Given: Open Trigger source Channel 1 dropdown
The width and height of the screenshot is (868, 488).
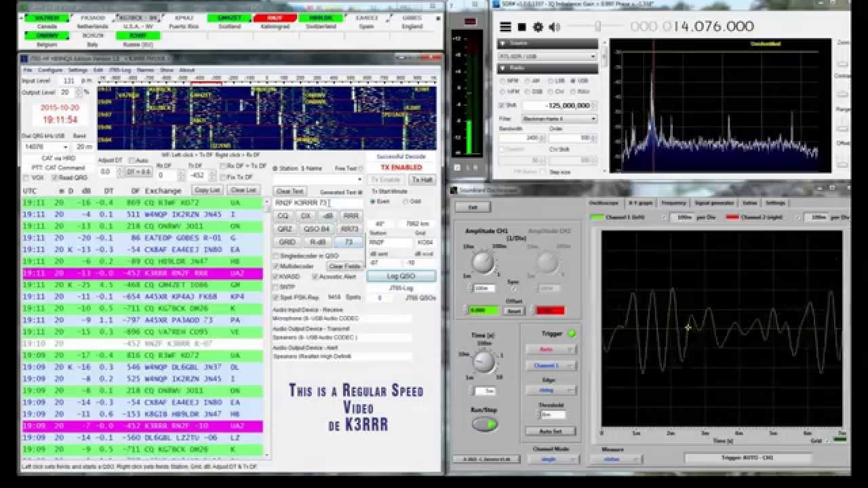Looking at the screenshot, I should 551,365.
